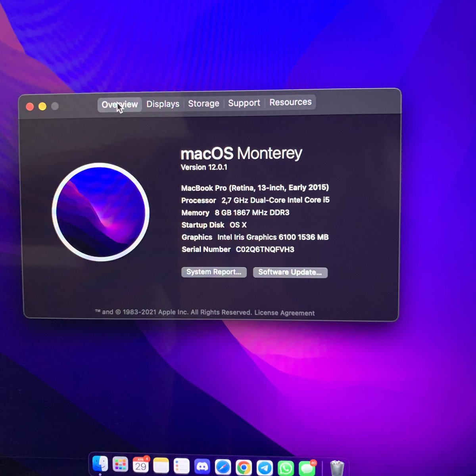
Task: Click the Version 12.0.1 text
Action: [204, 167]
